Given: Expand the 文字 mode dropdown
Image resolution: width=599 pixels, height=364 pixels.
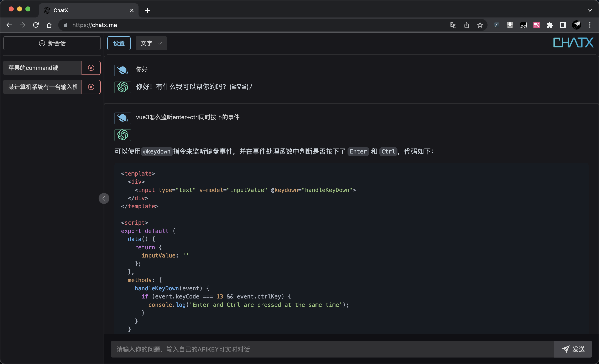Looking at the screenshot, I should pos(151,43).
